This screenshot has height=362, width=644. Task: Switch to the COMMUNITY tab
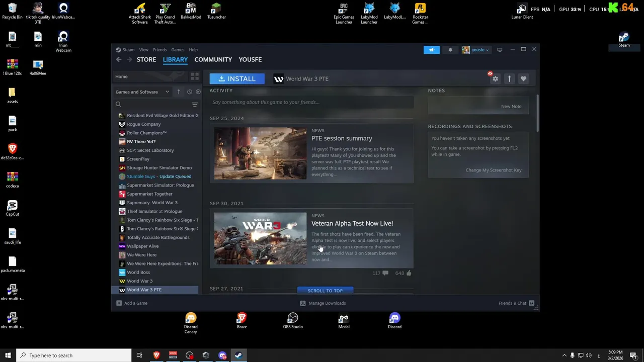pyautogui.click(x=213, y=59)
